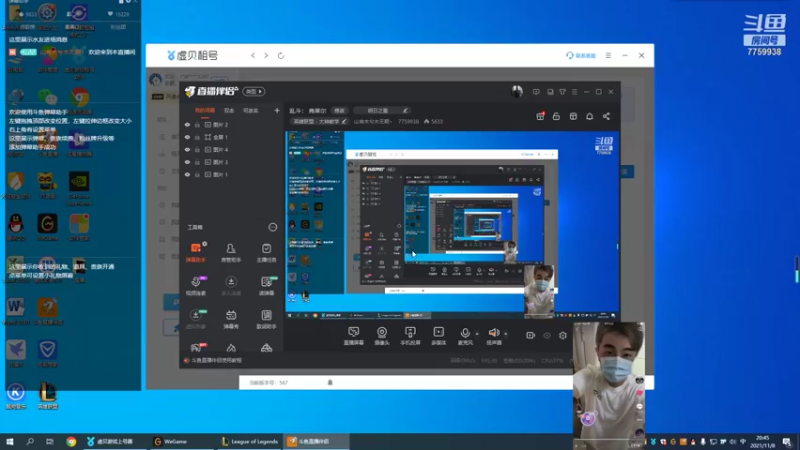Open the Windows Start menu
Image resolution: width=800 pixels, height=450 pixels.
click(10, 441)
